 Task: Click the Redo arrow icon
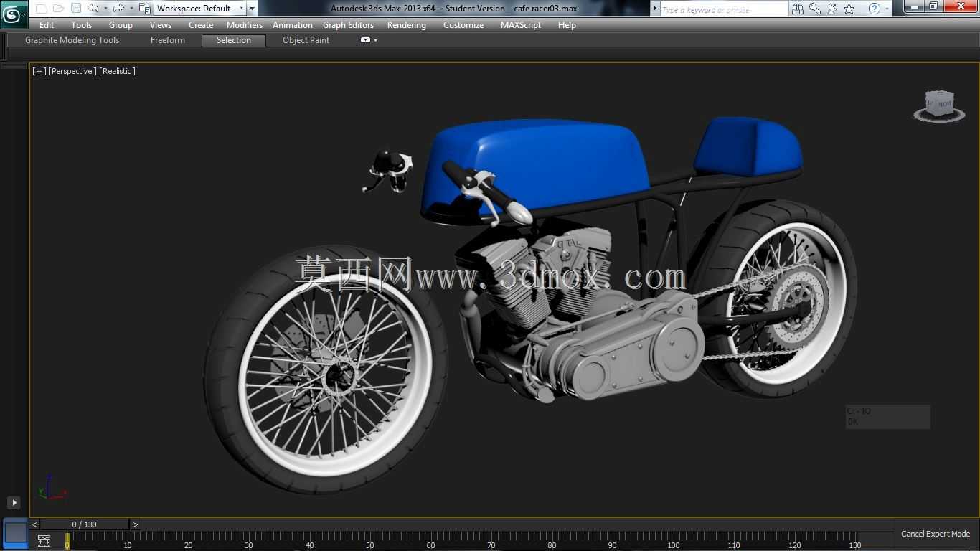coord(119,9)
